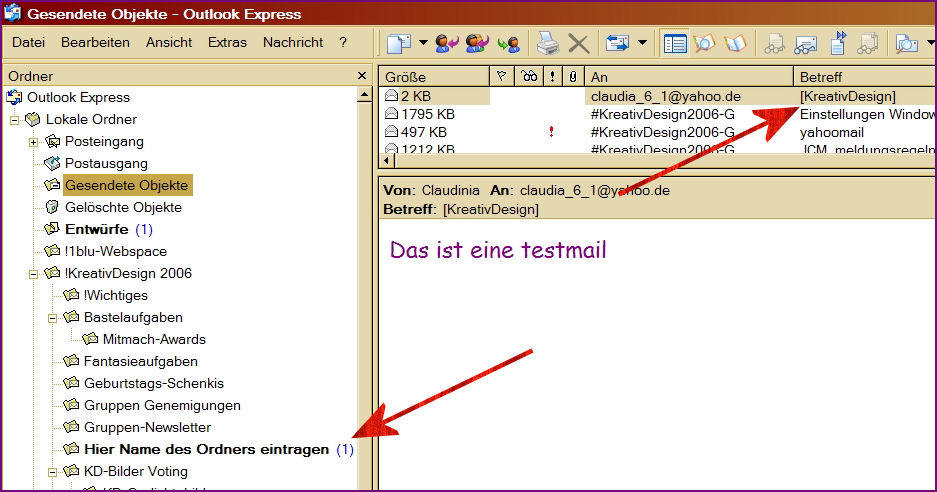The width and height of the screenshot is (937, 492).
Task: Sort by the flag column header
Action: [501, 77]
